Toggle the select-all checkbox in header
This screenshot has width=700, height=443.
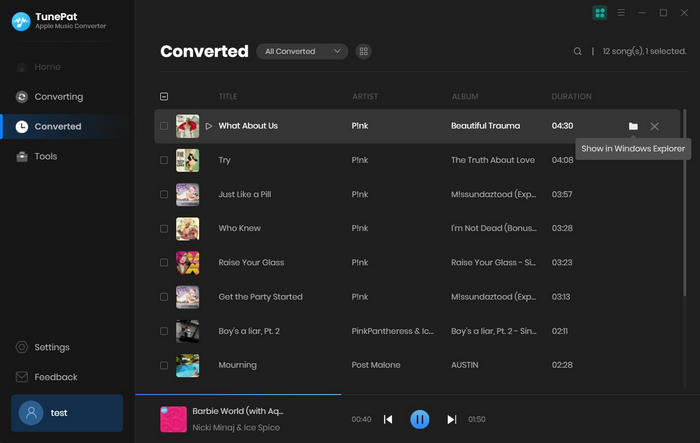click(x=164, y=96)
